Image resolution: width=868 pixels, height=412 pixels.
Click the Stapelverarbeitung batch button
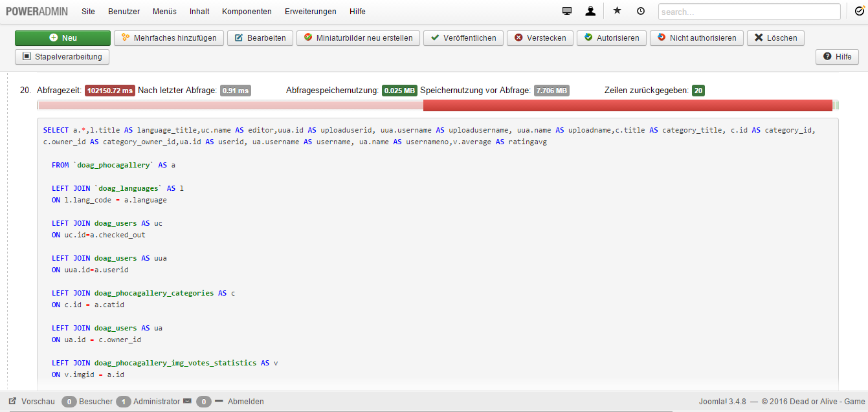63,57
